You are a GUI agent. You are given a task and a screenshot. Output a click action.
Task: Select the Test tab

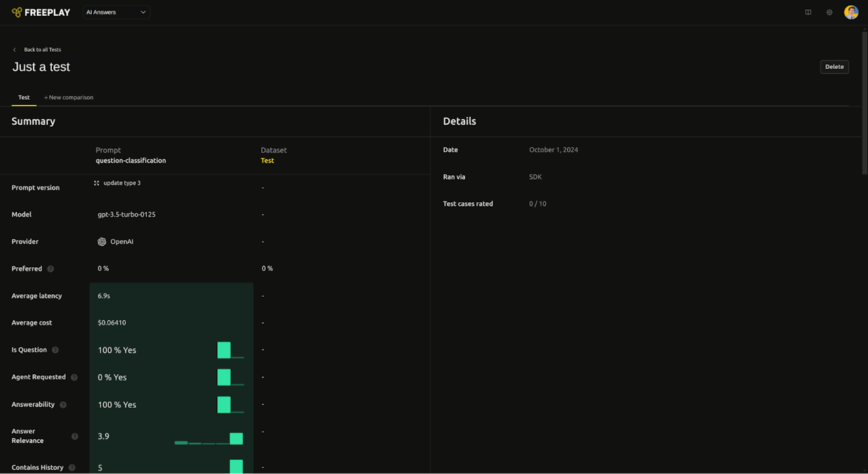tap(24, 97)
